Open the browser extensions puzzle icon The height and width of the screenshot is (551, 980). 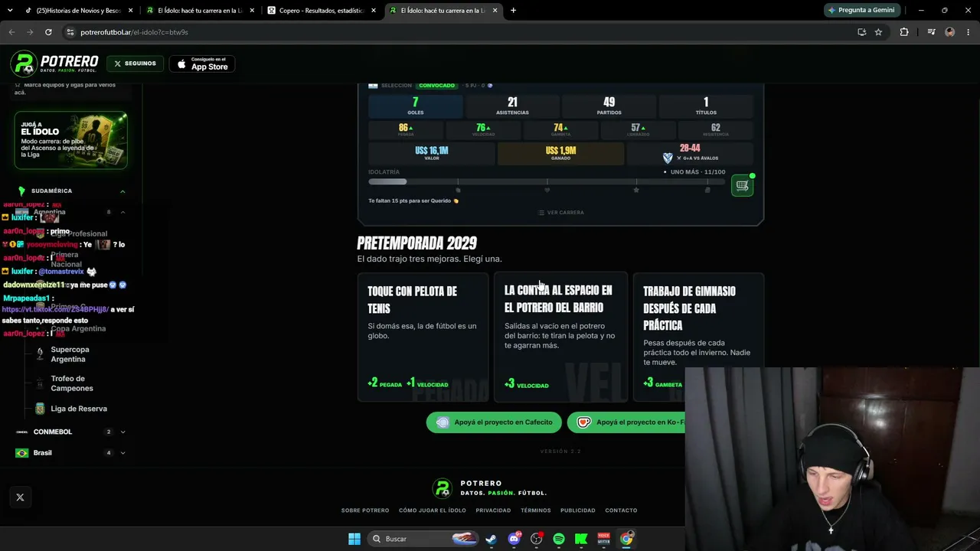[x=904, y=32]
